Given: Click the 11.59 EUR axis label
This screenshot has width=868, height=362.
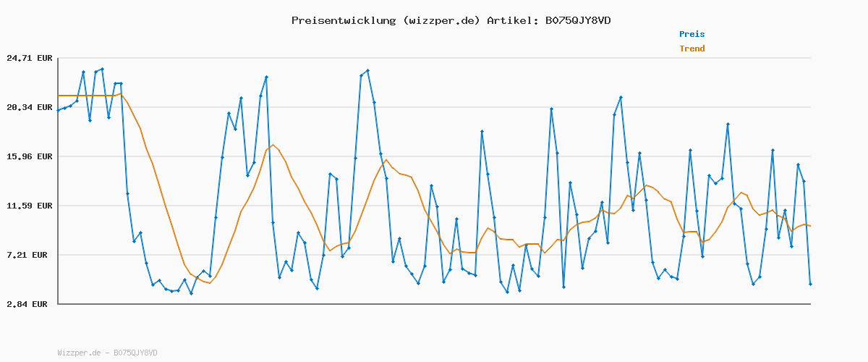Looking at the screenshot, I should click(x=26, y=206).
